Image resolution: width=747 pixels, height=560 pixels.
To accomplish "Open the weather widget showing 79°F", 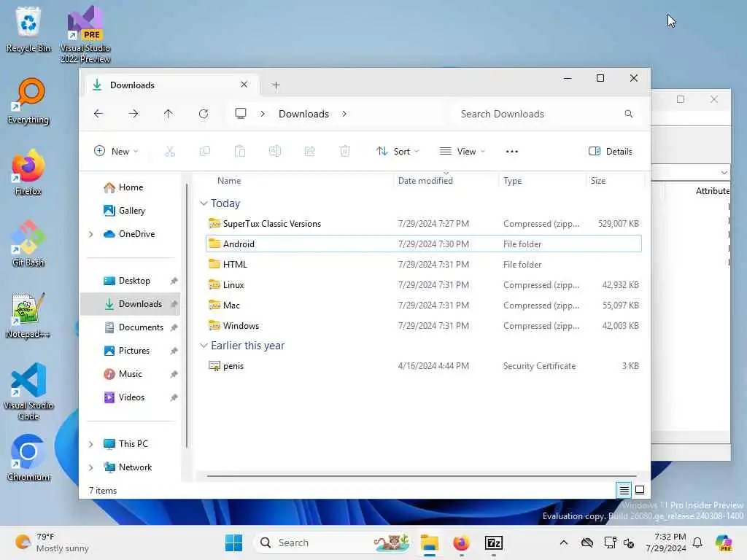I will pos(52,542).
